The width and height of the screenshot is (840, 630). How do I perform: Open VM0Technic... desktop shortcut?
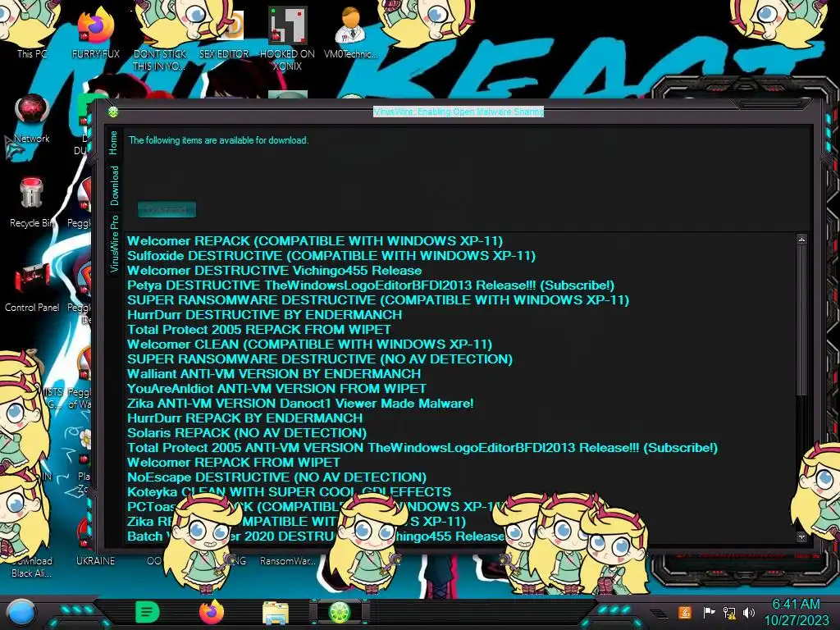(351, 33)
